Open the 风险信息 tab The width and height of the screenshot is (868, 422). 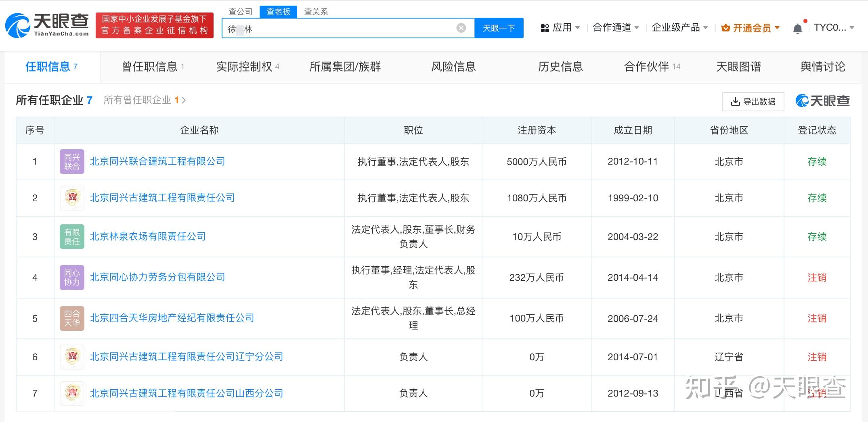[x=453, y=67]
